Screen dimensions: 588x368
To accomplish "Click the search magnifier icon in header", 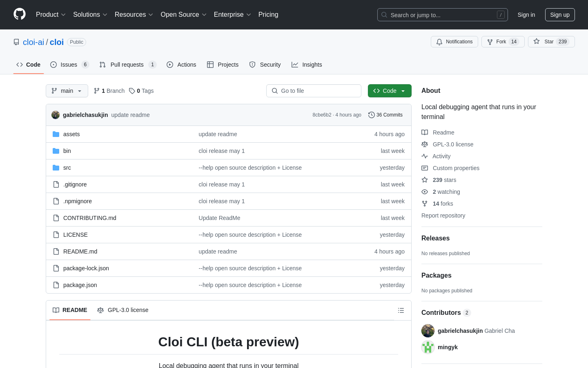I will (384, 15).
